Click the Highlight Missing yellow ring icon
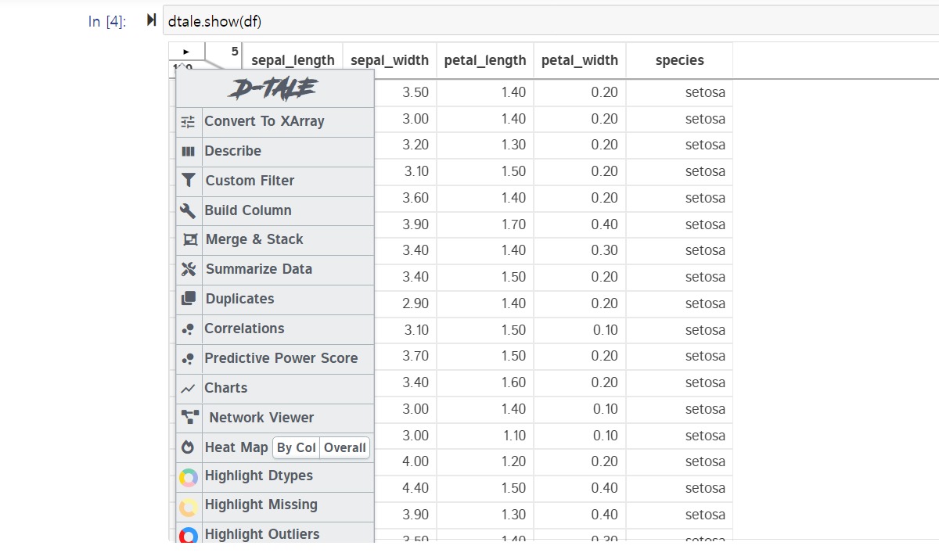 [x=189, y=507]
